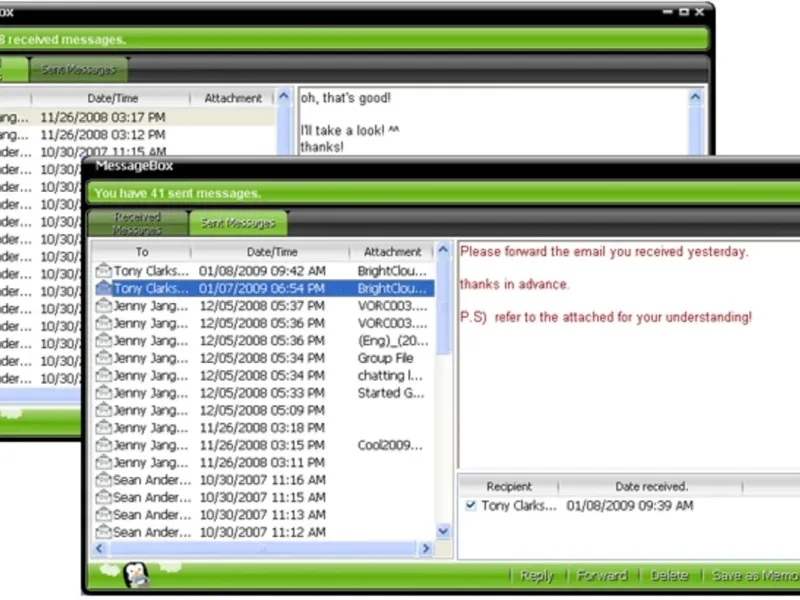The image size is (800, 600).
Task: Click the 'You have 41 sent messages' status banner
Action: [444, 193]
